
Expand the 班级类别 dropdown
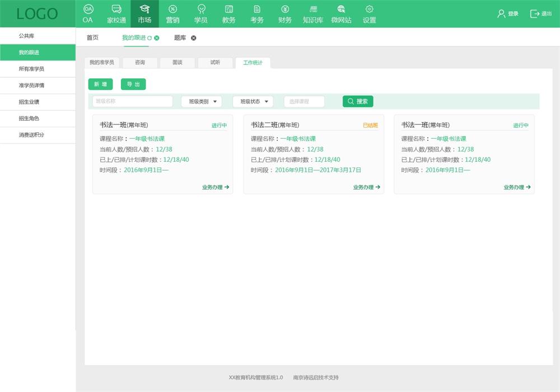coord(202,101)
